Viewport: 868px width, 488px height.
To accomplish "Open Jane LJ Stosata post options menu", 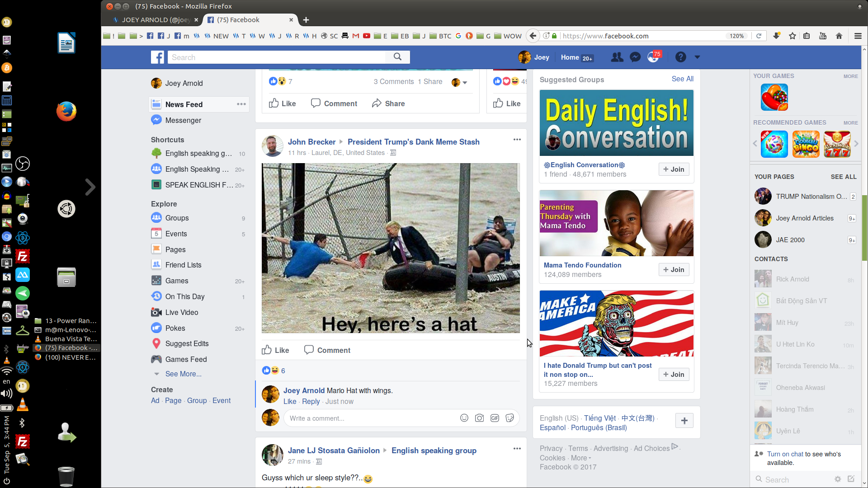I will pyautogui.click(x=517, y=449).
